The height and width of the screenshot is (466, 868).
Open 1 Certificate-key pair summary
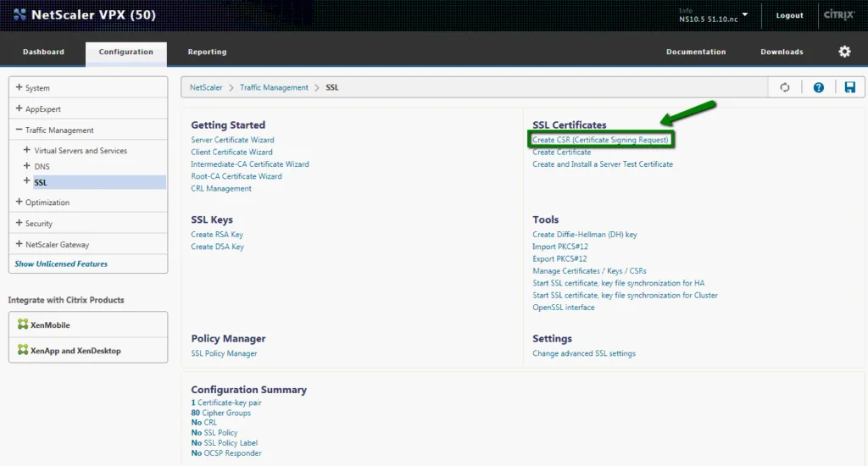coord(225,403)
